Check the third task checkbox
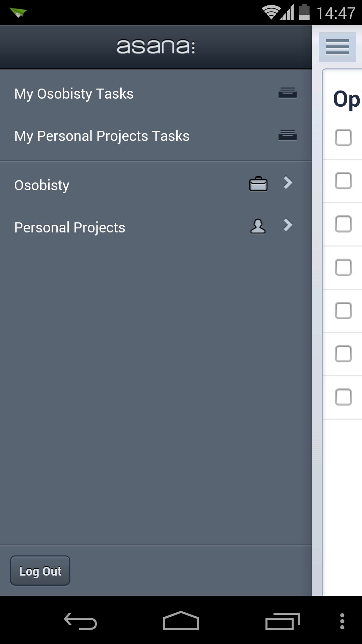 tap(343, 224)
